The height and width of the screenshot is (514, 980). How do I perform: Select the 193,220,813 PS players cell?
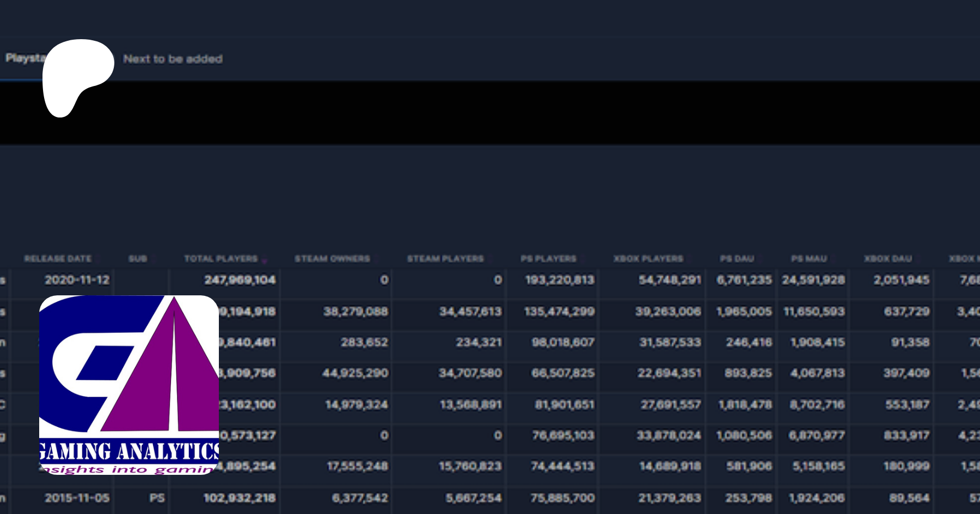tap(559, 280)
